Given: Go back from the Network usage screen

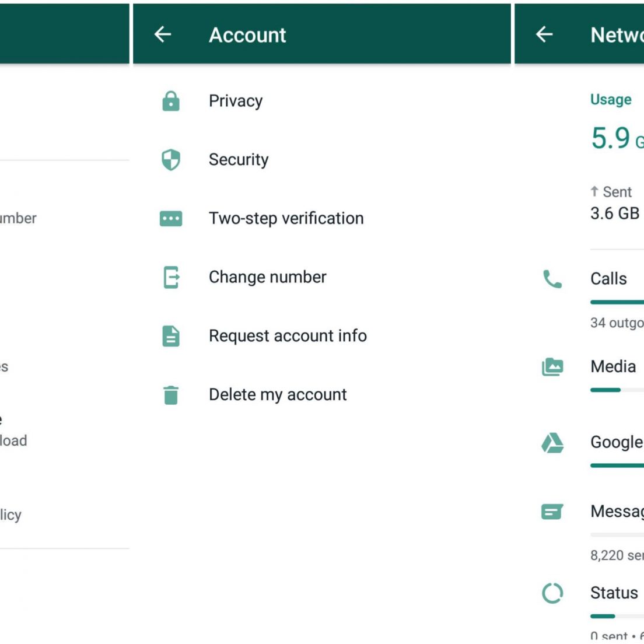Looking at the screenshot, I should click(544, 35).
